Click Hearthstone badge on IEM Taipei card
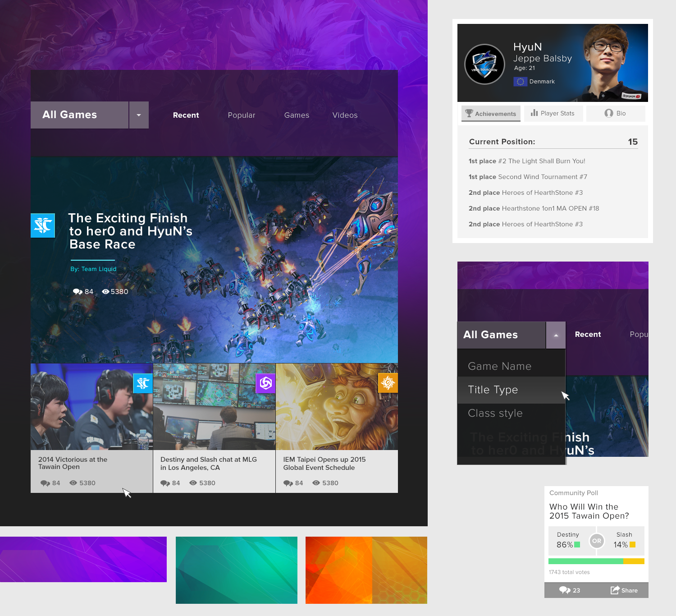This screenshot has width=676, height=616. coord(388,383)
